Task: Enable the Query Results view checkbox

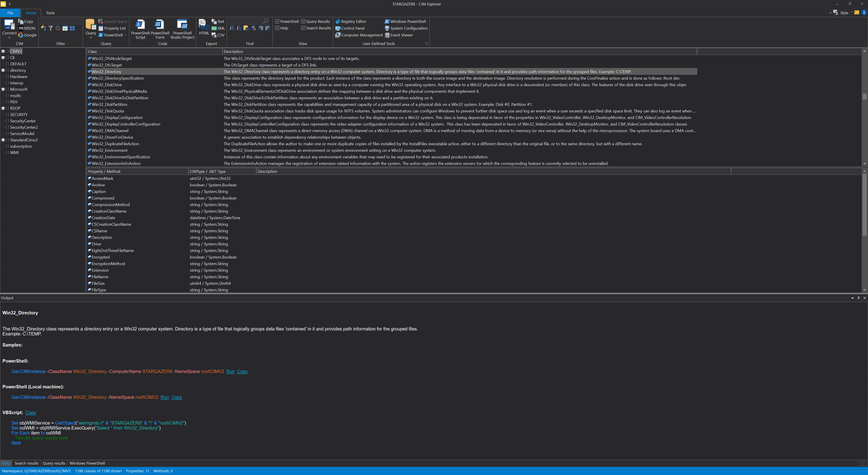Action: [303, 21]
